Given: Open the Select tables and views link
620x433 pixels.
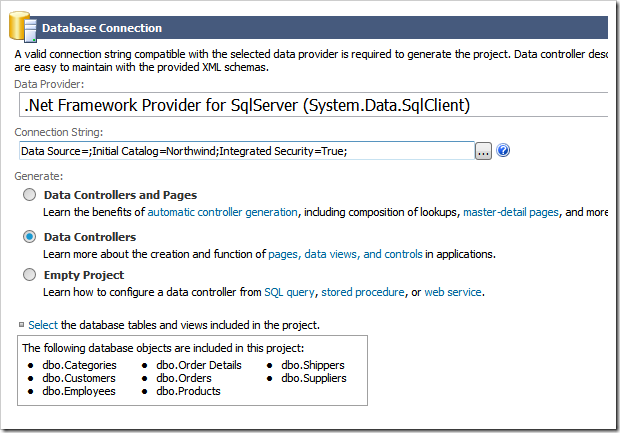Looking at the screenshot, I should [43, 325].
